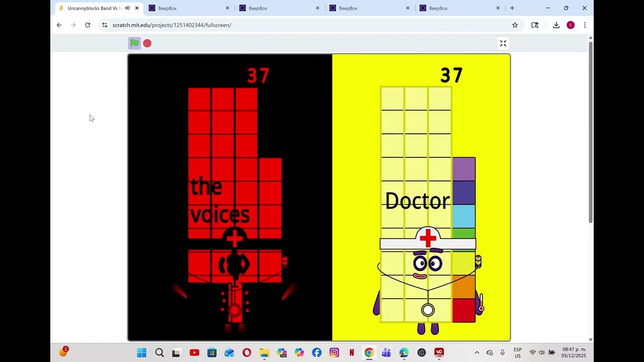Open the ESP US language switcher
The width and height of the screenshot is (644, 362).
click(x=518, y=353)
